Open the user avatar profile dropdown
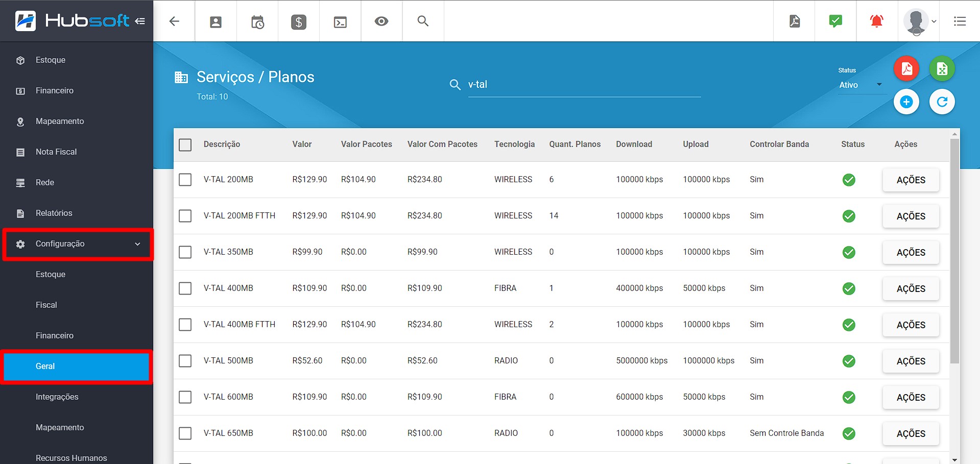 click(x=919, y=21)
